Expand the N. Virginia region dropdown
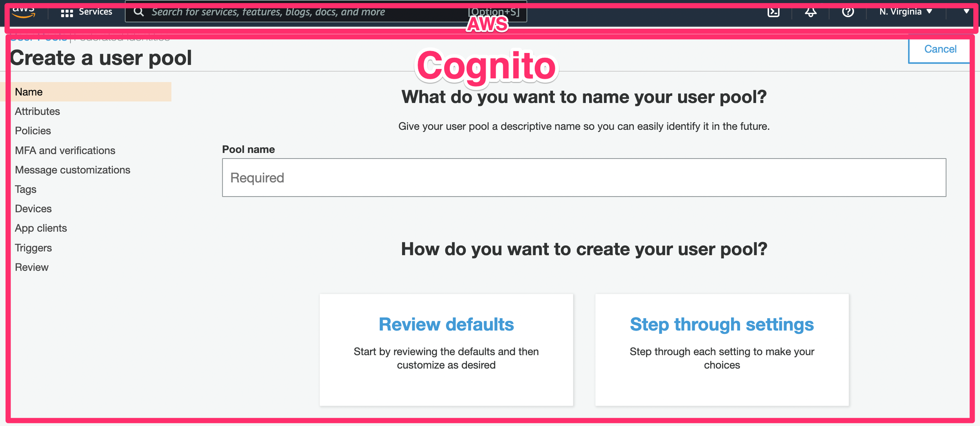This screenshot has width=980, height=426. [x=906, y=12]
